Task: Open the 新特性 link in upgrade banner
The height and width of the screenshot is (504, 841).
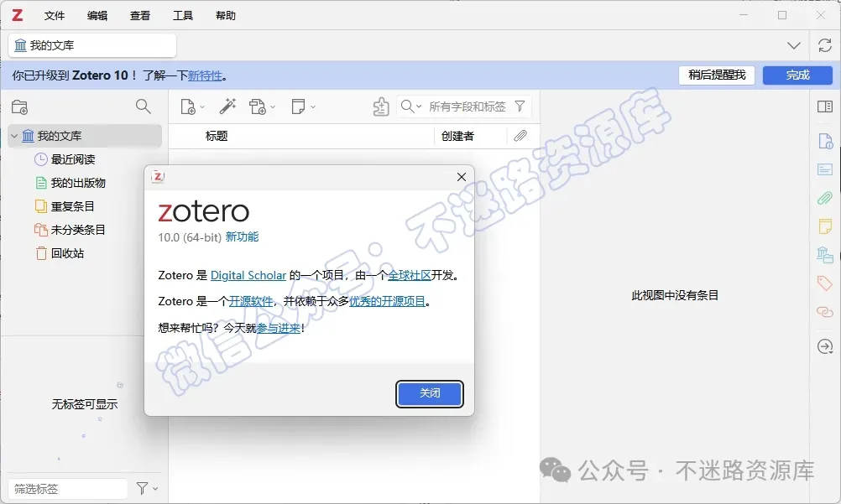Action: (x=205, y=75)
